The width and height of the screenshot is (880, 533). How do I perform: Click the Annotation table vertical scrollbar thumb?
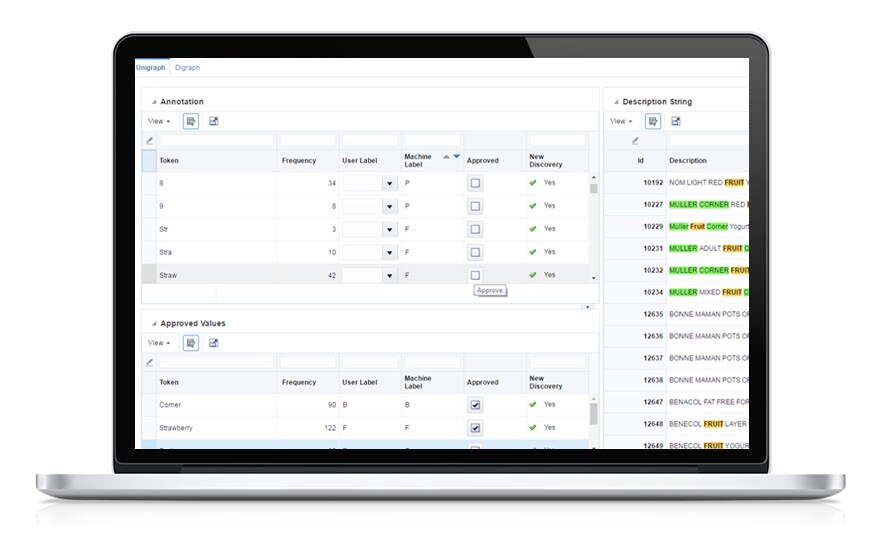click(x=594, y=188)
